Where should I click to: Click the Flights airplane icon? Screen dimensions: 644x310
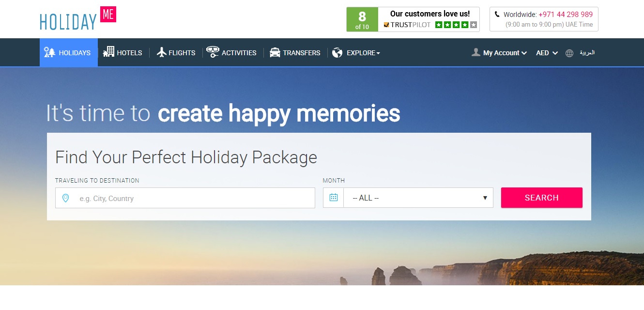pyautogui.click(x=162, y=52)
